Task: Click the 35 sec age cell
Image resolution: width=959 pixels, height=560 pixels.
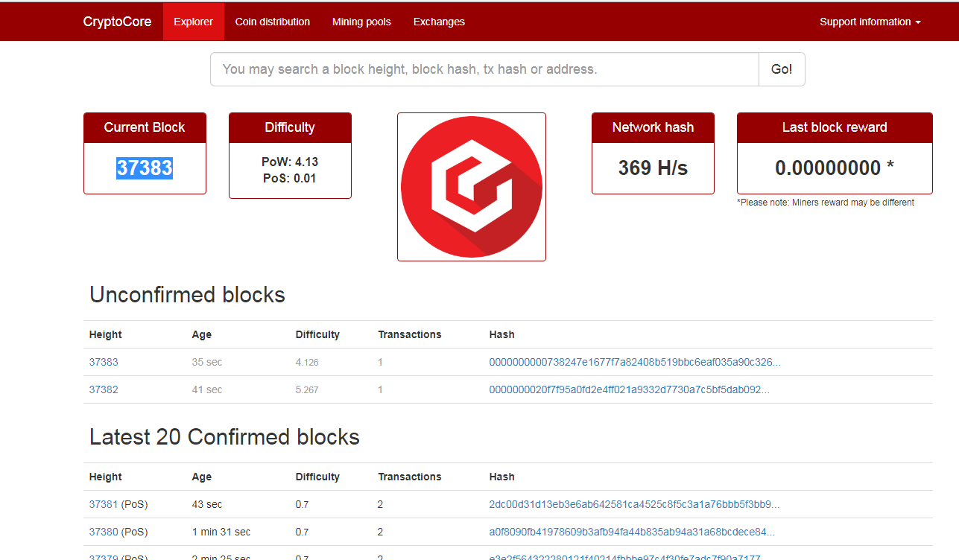Action: (x=207, y=362)
